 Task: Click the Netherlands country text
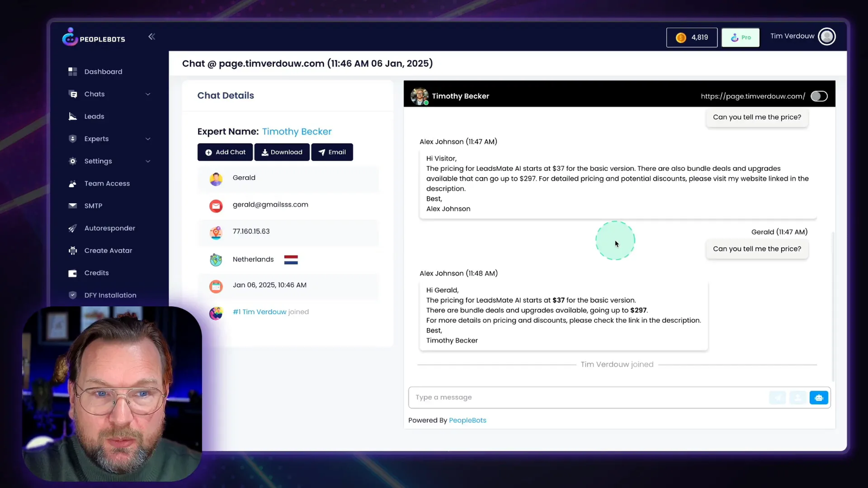253,259
